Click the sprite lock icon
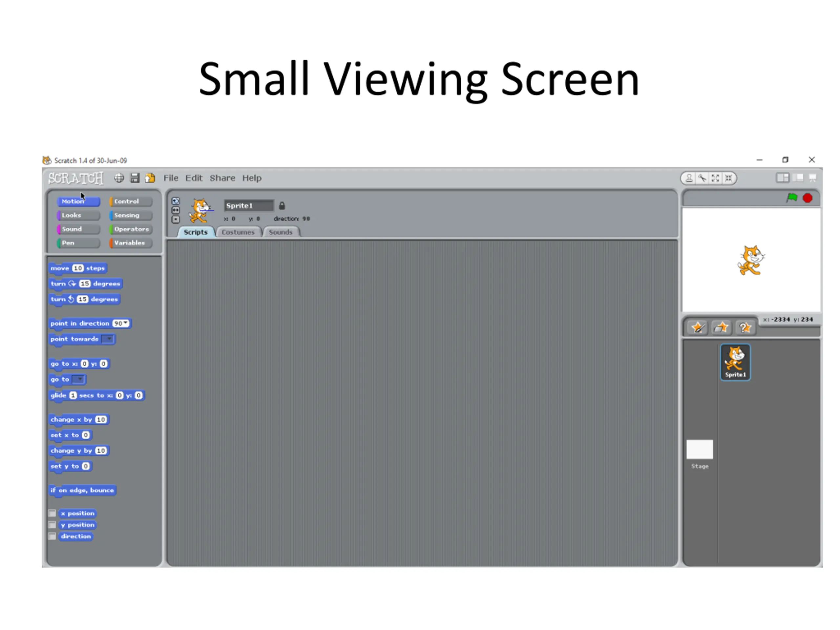The width and height of the screenshot is (840, 630). [x=282, y=206]
